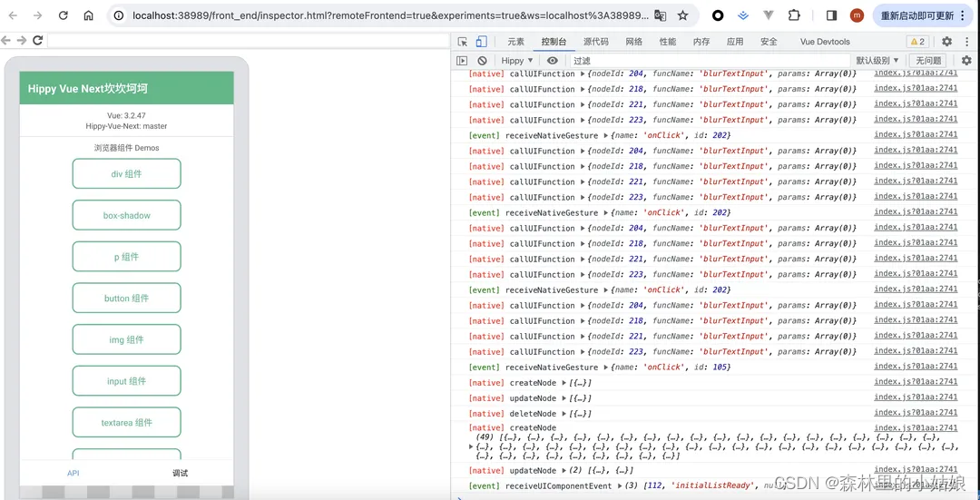Viewport: 980px width, 500px height.
Task: Click the Hippy Vue Next title header
Action: (88, 88)
